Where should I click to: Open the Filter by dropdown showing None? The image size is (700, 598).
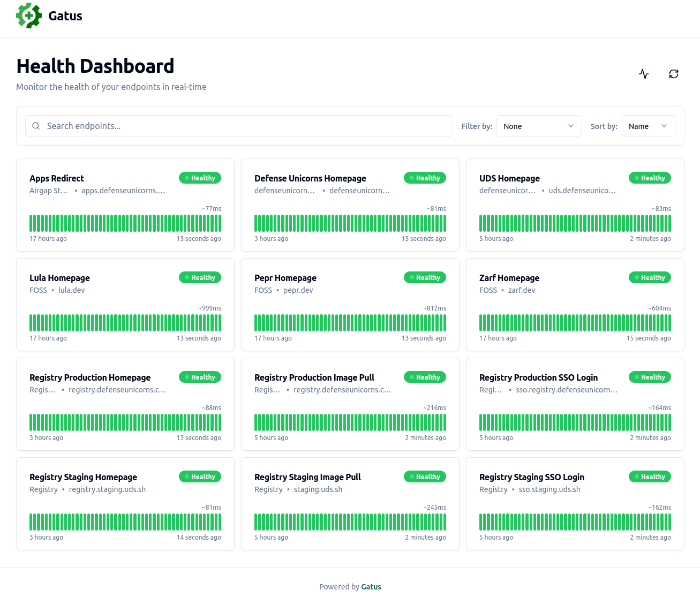pos(539,126)
